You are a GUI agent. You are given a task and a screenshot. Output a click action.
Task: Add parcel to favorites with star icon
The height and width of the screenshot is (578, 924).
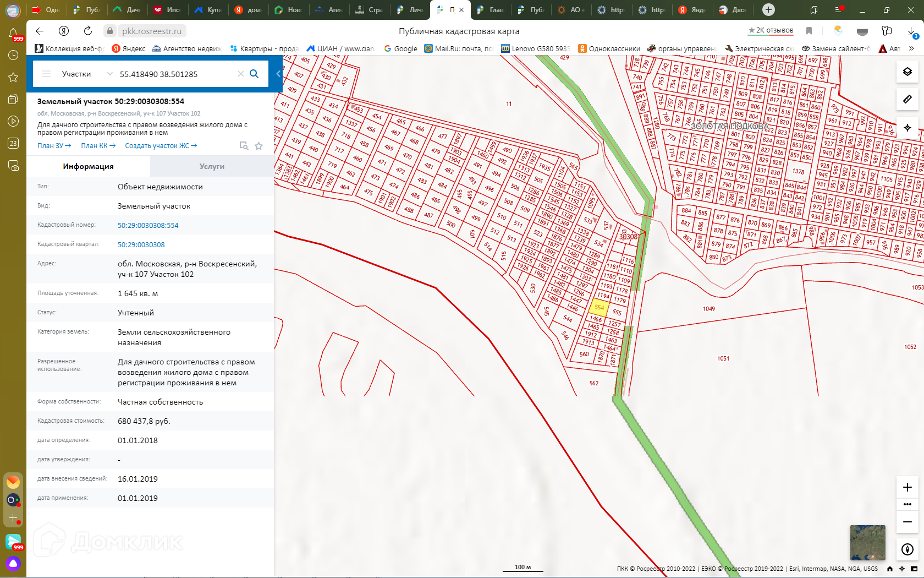pyautogui.click(x=258, y=146)
